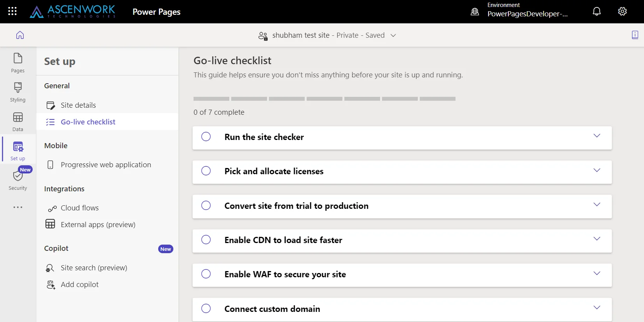Click Run the site checker heading
Screen dimensions: 644x322
click(x=264, y=137)
